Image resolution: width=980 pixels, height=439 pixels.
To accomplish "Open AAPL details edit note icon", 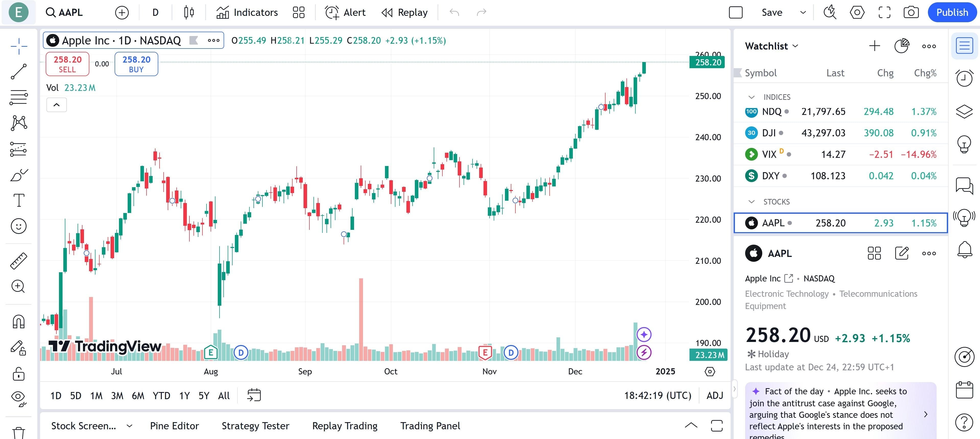I will 902,253.
